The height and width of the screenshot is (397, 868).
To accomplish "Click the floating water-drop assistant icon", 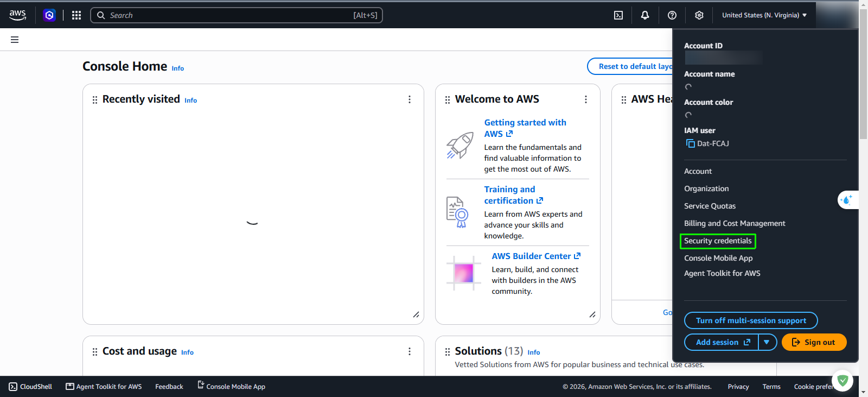I will tap(846, 200).
